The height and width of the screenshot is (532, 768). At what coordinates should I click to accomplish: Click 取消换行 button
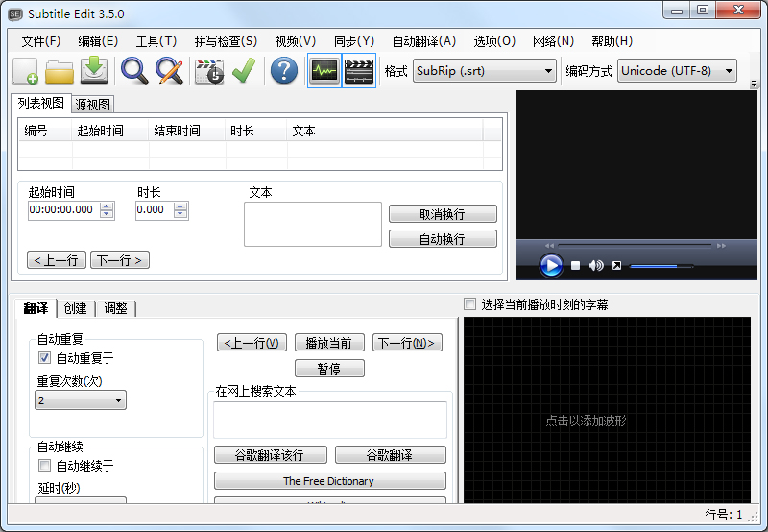point(443,214)
